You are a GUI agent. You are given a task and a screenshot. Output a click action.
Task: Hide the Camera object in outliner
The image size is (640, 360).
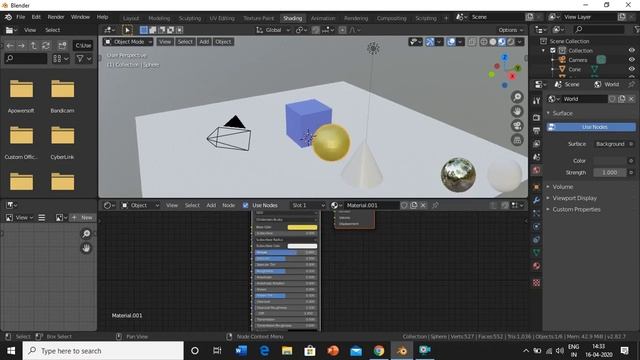point(631,60)
